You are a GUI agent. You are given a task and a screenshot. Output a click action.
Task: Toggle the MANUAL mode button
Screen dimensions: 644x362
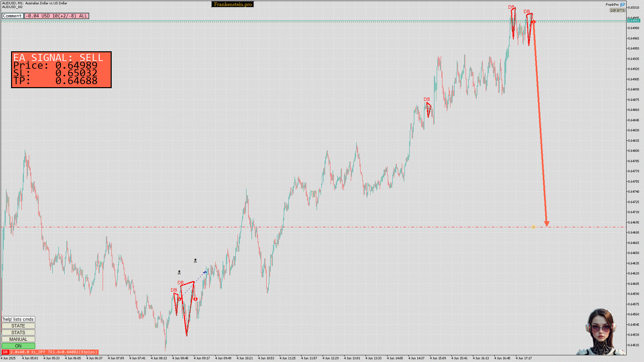click(x=18, y=339)
